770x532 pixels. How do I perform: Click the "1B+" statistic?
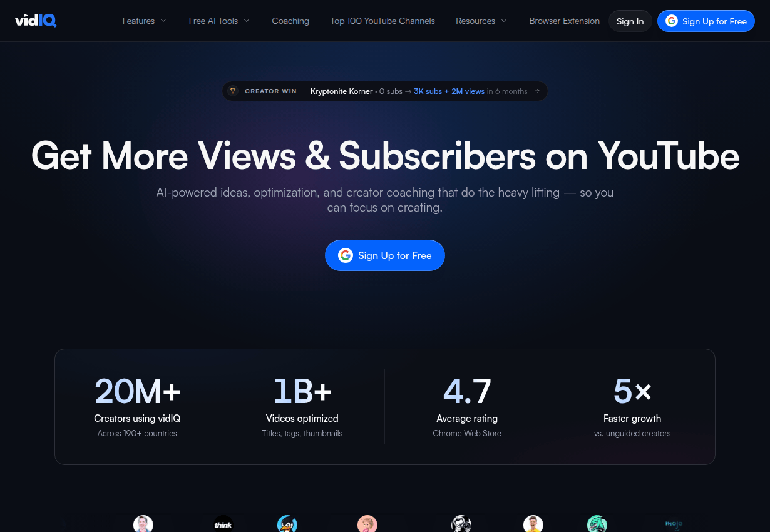coord(302,391)
